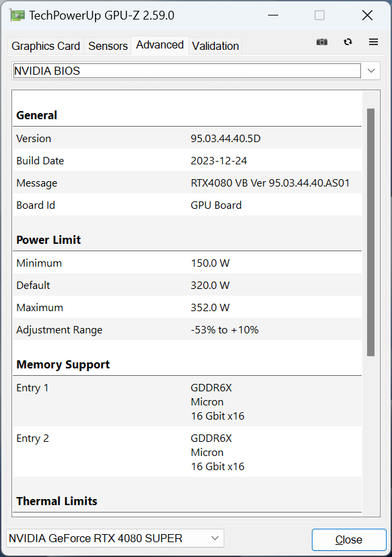This screenshot has height=557, width=392.
Task: Click the Entry 2 memory row label
Action: (32, 438)
